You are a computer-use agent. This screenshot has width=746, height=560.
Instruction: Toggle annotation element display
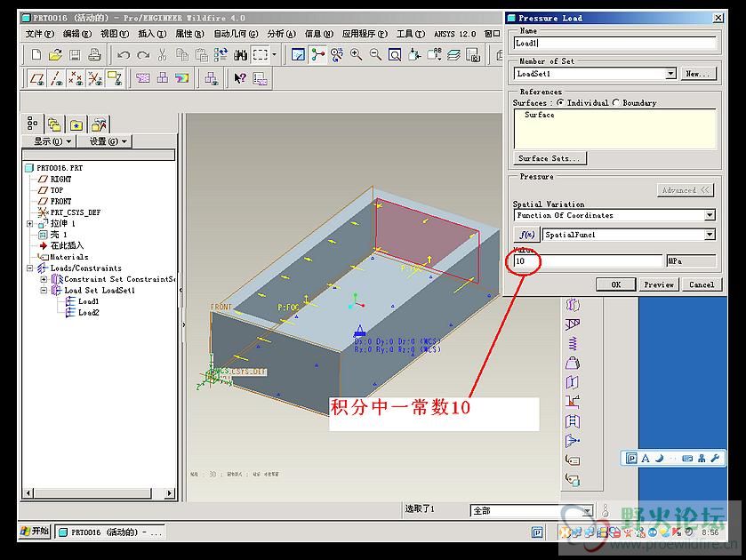[x=115, y=78]
